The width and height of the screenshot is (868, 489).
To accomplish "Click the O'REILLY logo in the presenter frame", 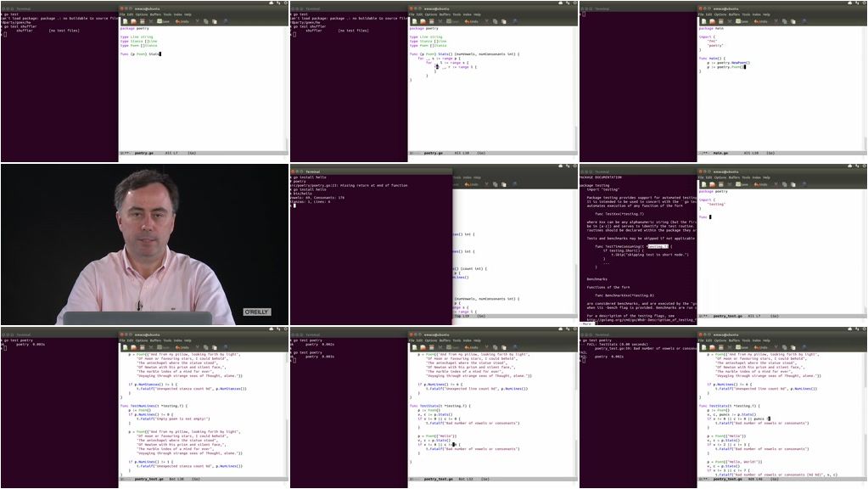I will click(x=257, y=312).
